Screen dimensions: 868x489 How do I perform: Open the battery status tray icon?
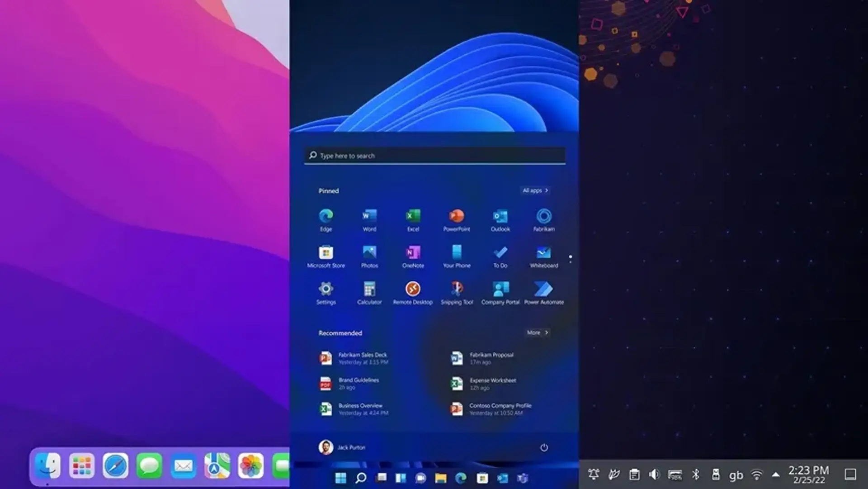click(x=675, y=475)
